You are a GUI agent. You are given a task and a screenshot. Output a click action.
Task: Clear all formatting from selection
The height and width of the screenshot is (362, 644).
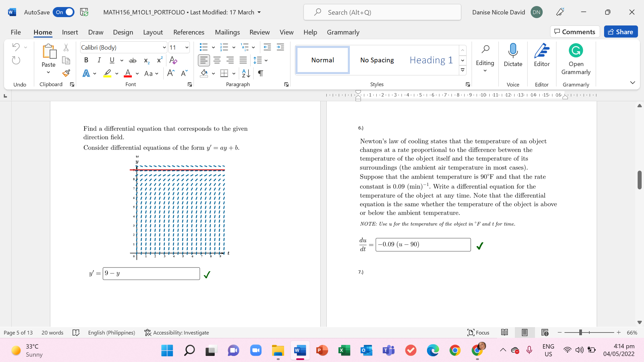(173, 60)
